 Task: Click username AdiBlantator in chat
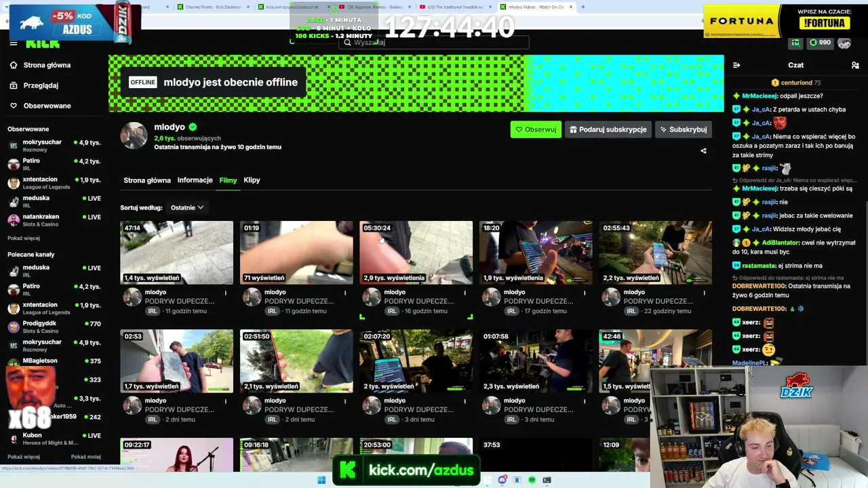[x=781, y=243]
